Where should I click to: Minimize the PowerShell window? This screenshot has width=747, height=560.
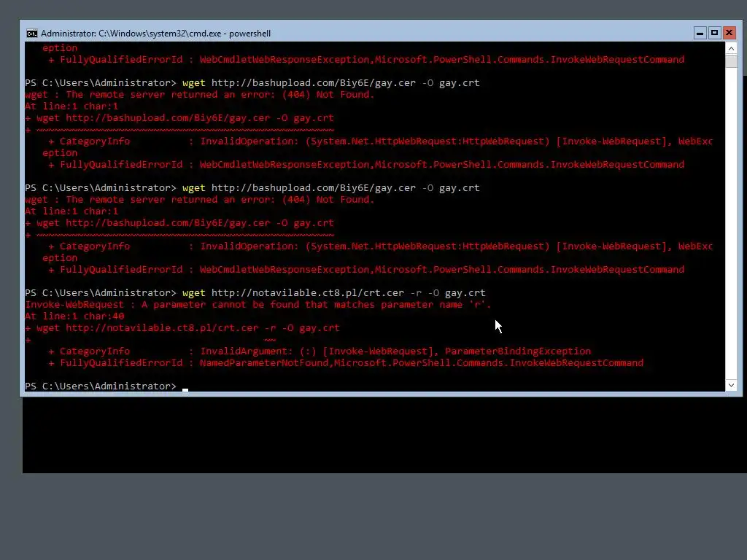pyautogui.click(x=700, y=33)
